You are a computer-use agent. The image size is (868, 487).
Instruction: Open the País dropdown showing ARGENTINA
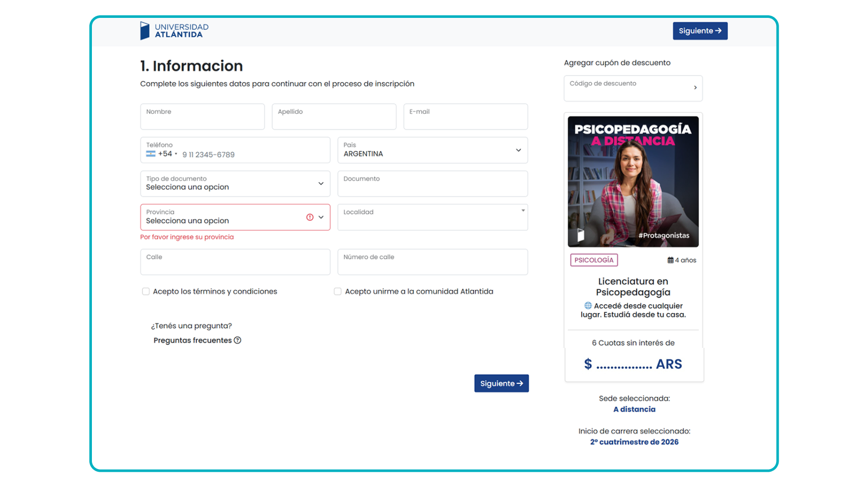click(x=432, y=150)
